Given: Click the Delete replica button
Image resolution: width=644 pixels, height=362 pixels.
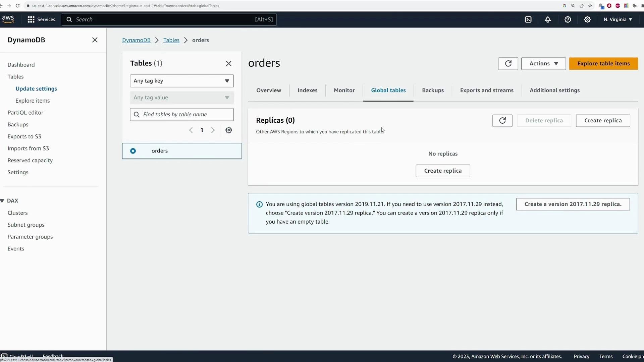Looking at the screenshot, I should coord(544,121).
